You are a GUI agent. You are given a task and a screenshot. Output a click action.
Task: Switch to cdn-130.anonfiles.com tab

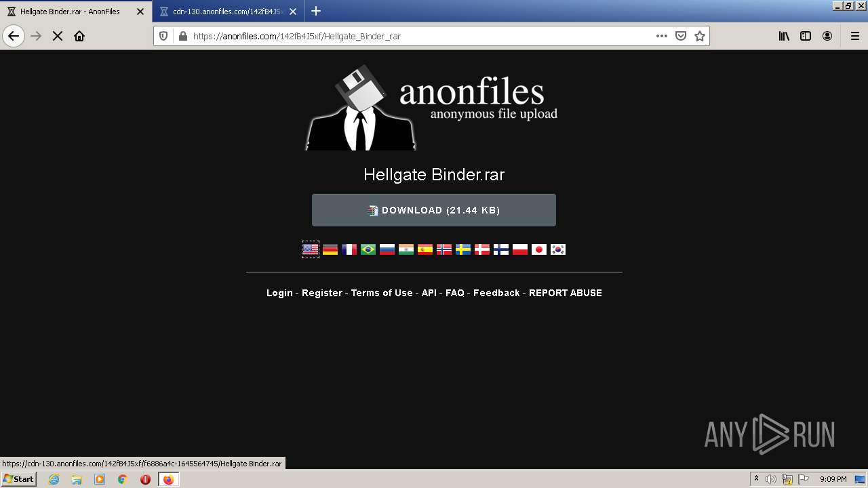pos(229,12)
